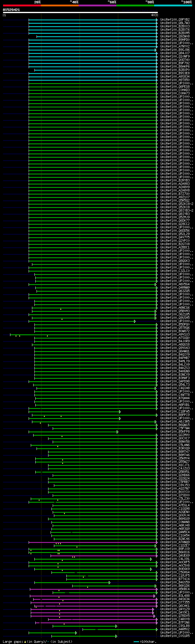Select the UniRef100_Q8IYB3-2 label
The width and height of the screenshot is (195, 644).
pos(177,210)
